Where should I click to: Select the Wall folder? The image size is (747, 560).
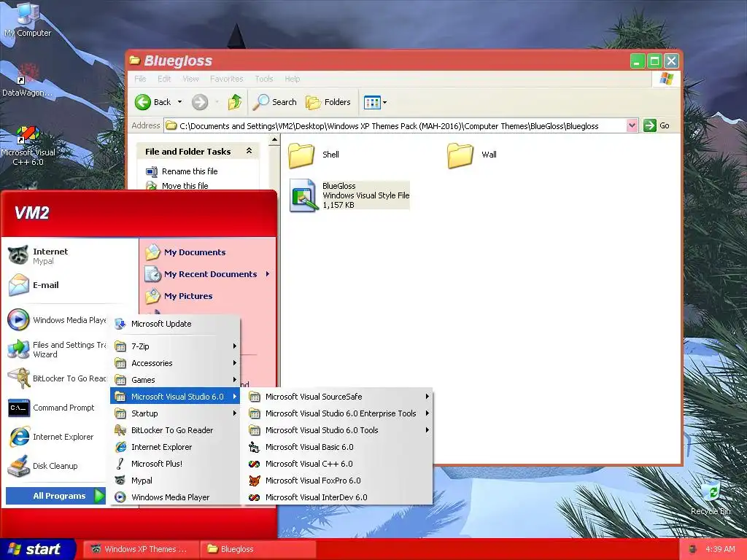473,155
